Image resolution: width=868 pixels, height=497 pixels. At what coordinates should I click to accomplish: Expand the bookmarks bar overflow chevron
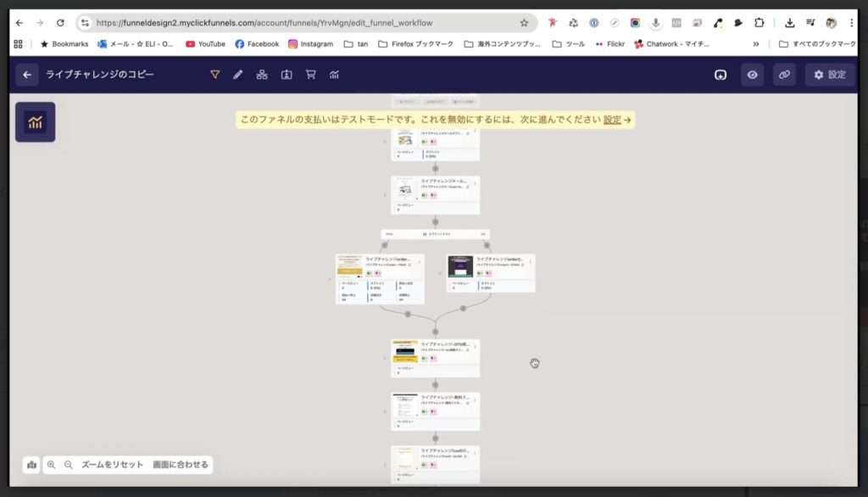click(x=754, y=42)
